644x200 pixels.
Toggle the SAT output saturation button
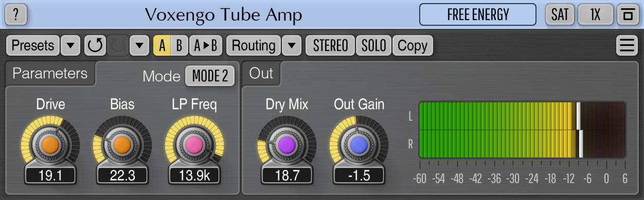(560, 14)
